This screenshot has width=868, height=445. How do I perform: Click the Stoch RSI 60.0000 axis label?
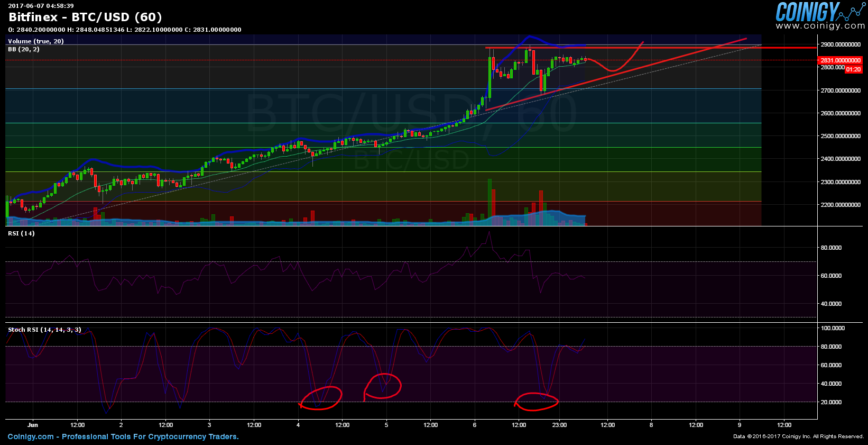click(x=831, y=365)
